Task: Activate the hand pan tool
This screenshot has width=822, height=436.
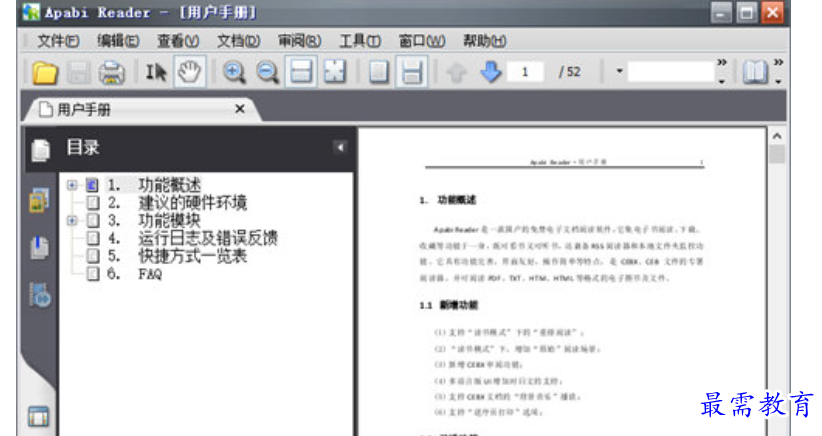Action: click(189, 72)
